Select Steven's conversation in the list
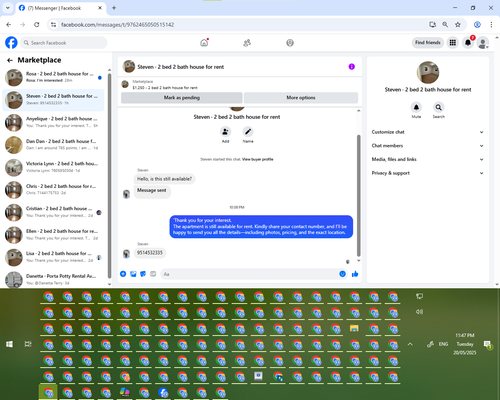 [54, 100]
